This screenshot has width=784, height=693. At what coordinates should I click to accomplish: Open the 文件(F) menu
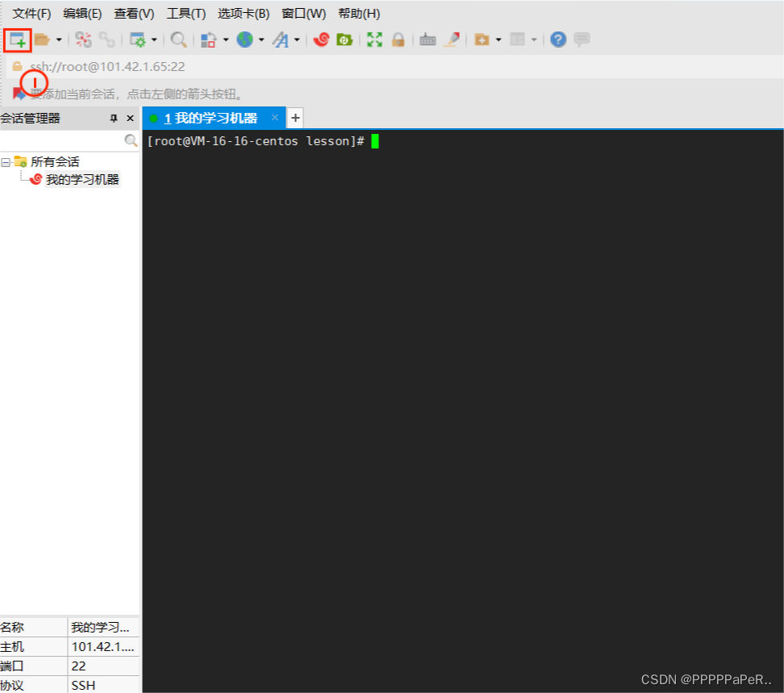click(32, 14)
